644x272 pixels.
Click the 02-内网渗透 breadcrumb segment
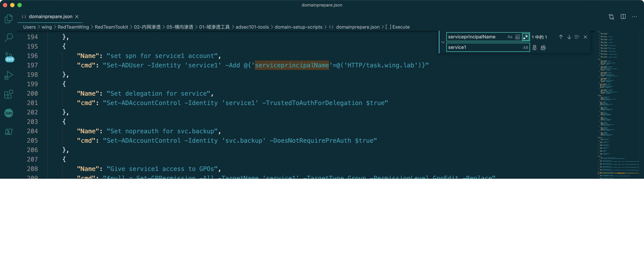147,27
